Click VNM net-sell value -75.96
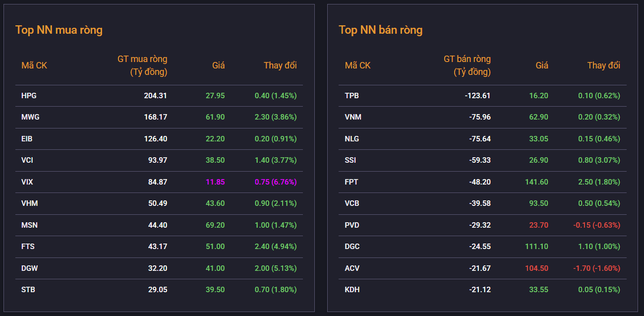Image resolution: width=644 pixels, height=316 pixels. point(480,117)
